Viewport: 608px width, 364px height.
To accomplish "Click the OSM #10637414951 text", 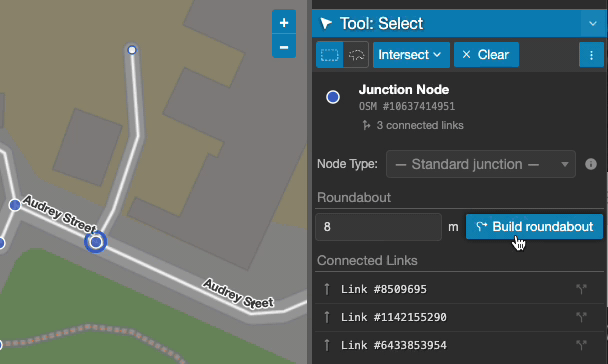I will click(x=407, y=107).
